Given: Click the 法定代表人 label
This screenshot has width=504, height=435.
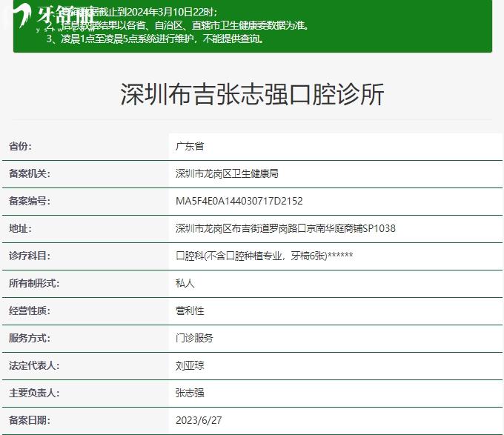Looking at the screenshot, I should tap(34, 365).
